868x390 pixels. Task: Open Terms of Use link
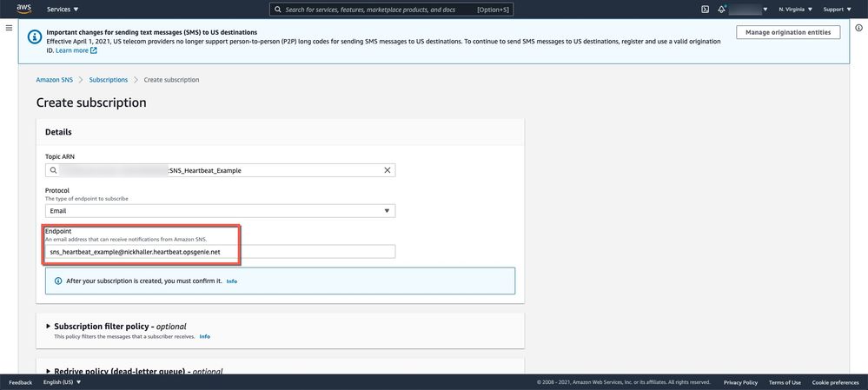pos(785,383)
